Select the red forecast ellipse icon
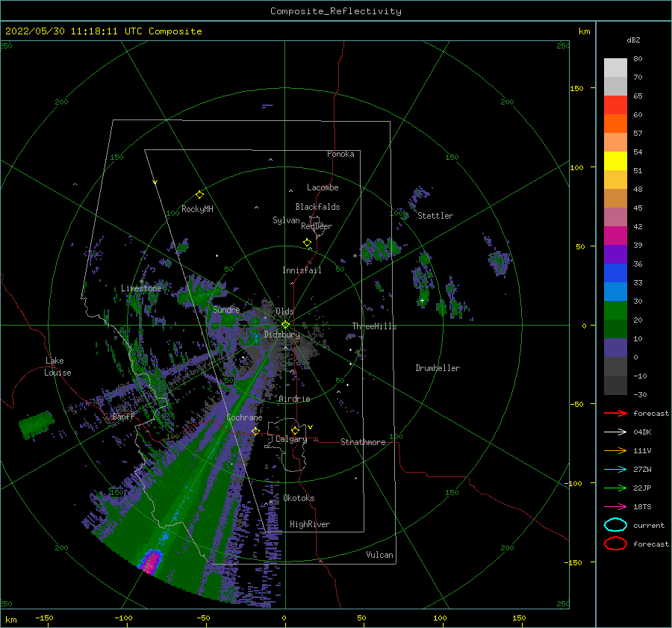This screenshot has height=628, width=672. (x=615, y=544)
